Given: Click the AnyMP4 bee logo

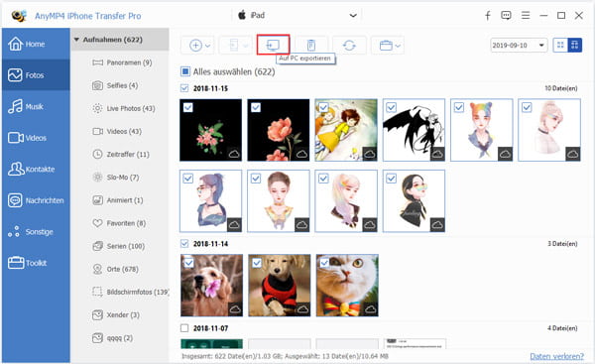Looking at the screenshot, I should pyautogui.click(x=19, y=16).
